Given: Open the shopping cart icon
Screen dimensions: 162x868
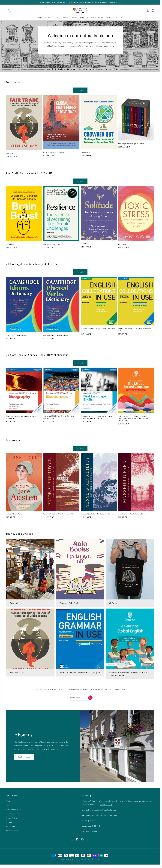Looking at the screenshot, I should [153, 10].
